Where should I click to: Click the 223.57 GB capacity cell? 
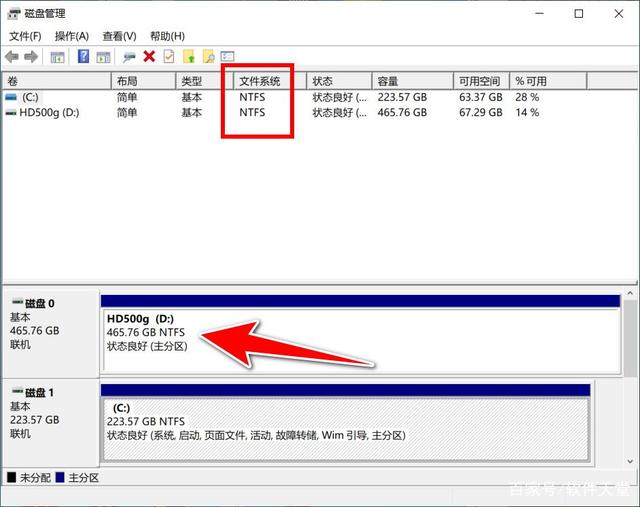402,97
